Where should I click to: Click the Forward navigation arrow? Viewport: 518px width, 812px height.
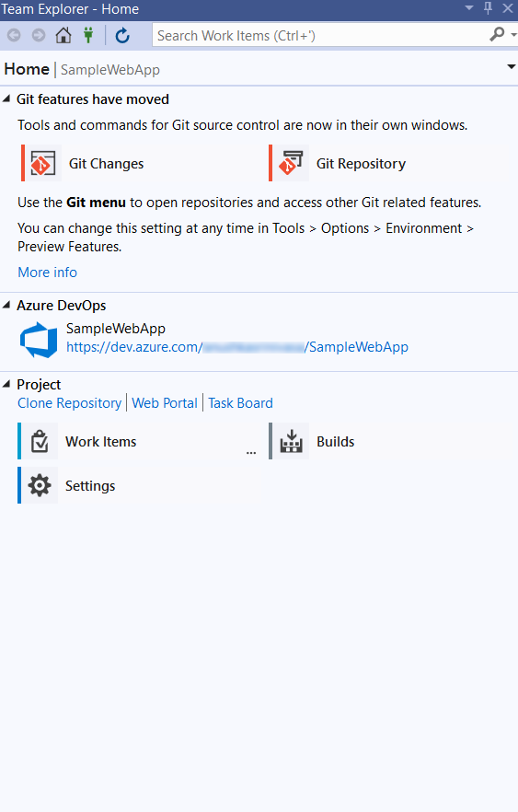tap(39, 35)
